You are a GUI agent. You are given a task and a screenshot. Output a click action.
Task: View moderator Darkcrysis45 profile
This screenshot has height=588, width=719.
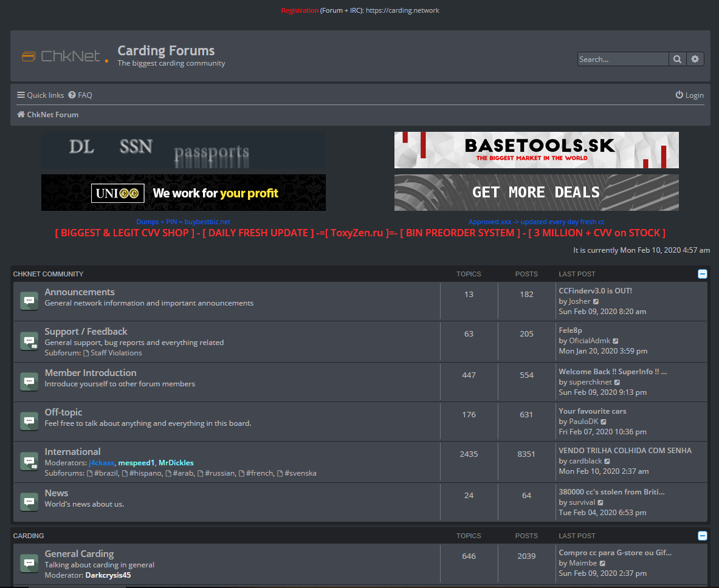pos(108,575)
